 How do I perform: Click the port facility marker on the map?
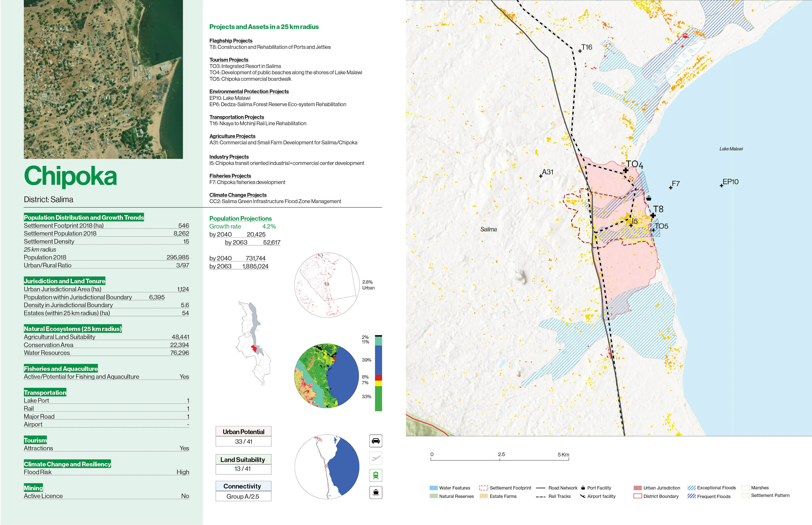coord(649,198)
